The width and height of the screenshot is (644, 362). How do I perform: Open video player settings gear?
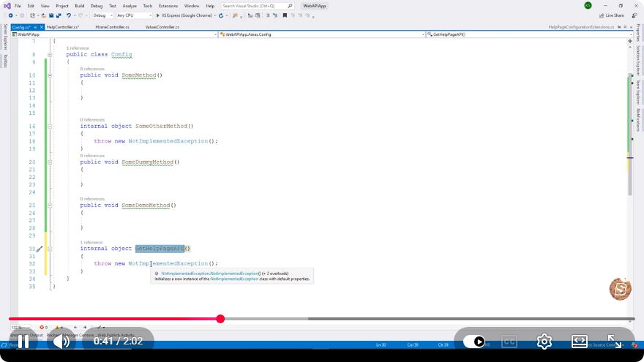click(544, 342)
